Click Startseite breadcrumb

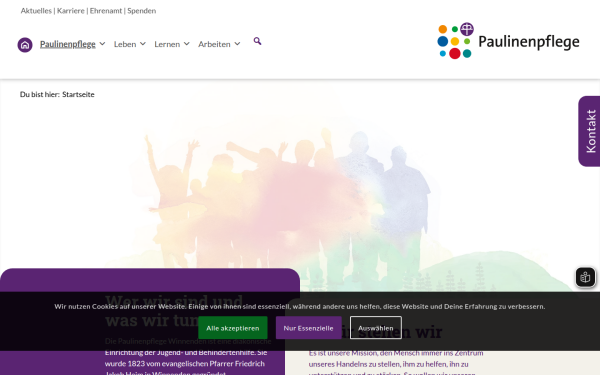click(x=78, y=95)
